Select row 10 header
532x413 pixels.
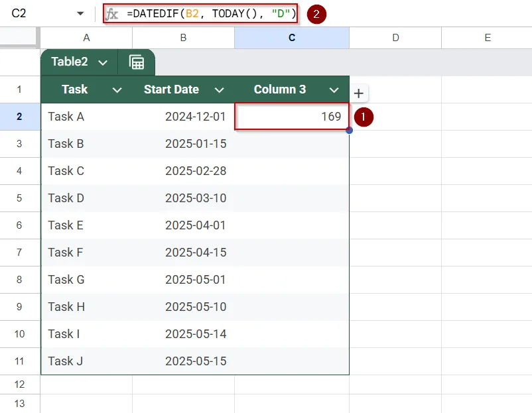pos(20,334)
